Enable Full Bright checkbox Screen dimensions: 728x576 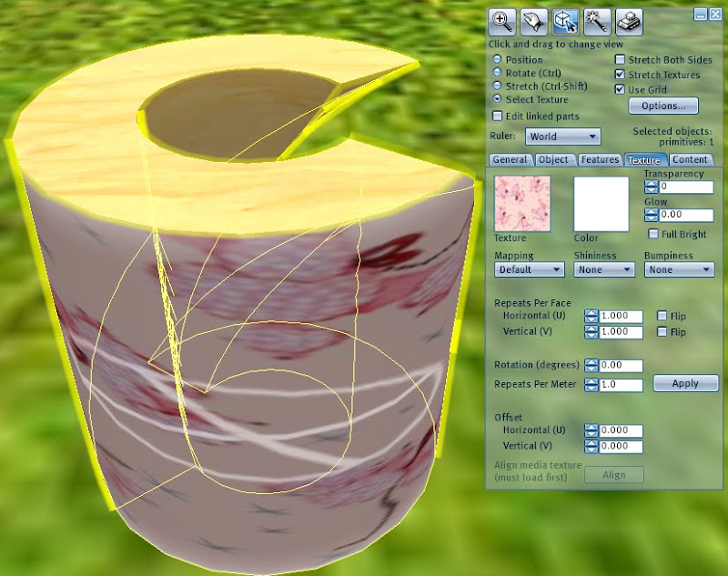pyautogui.click(x=653, y=234)
